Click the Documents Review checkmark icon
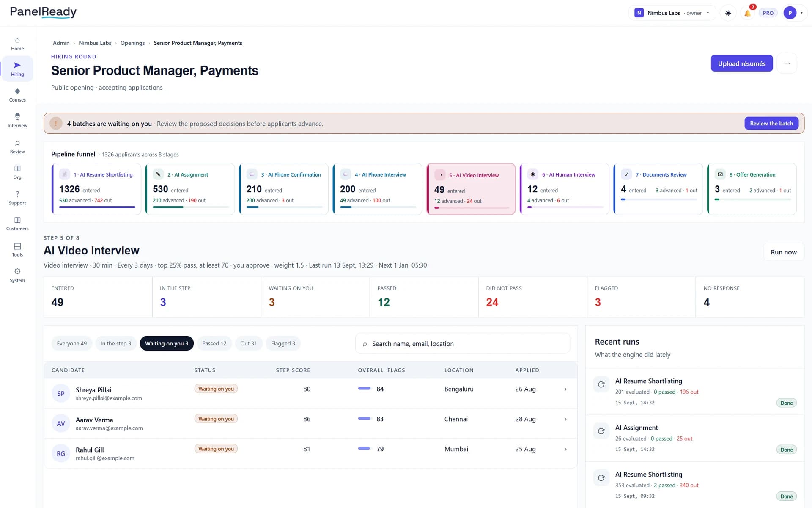This screenshot has height=508, width=812. [626, 174]
